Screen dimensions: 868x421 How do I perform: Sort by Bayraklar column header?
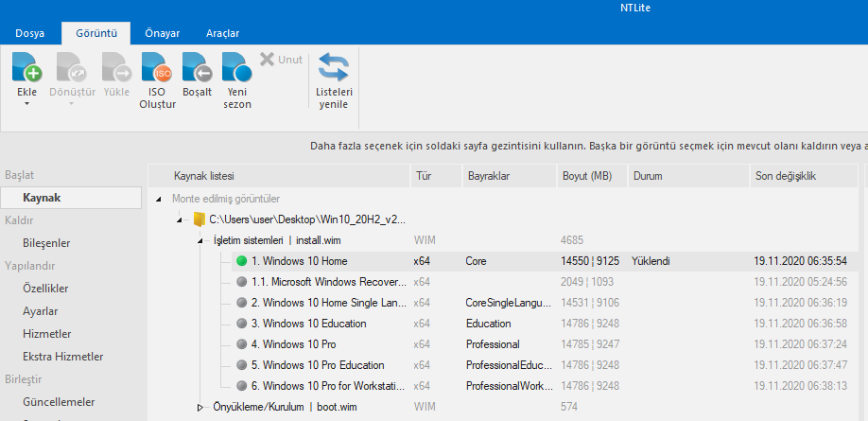click(x=509, y=176)
